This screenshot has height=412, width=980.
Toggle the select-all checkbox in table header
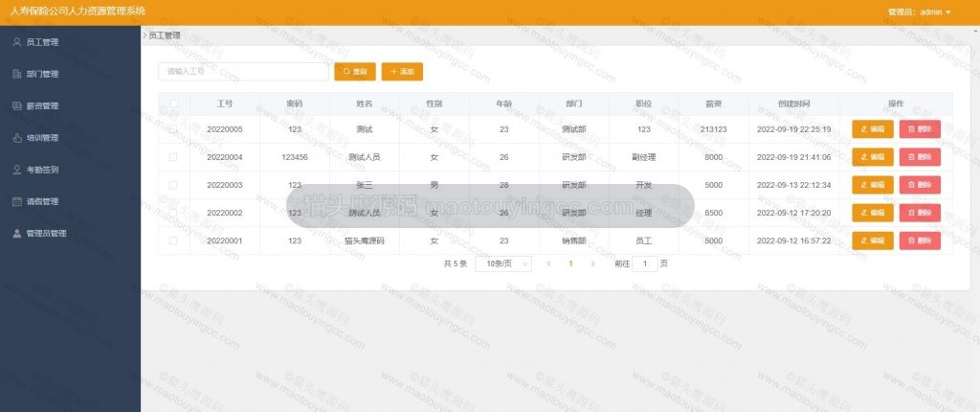[174, 103]
